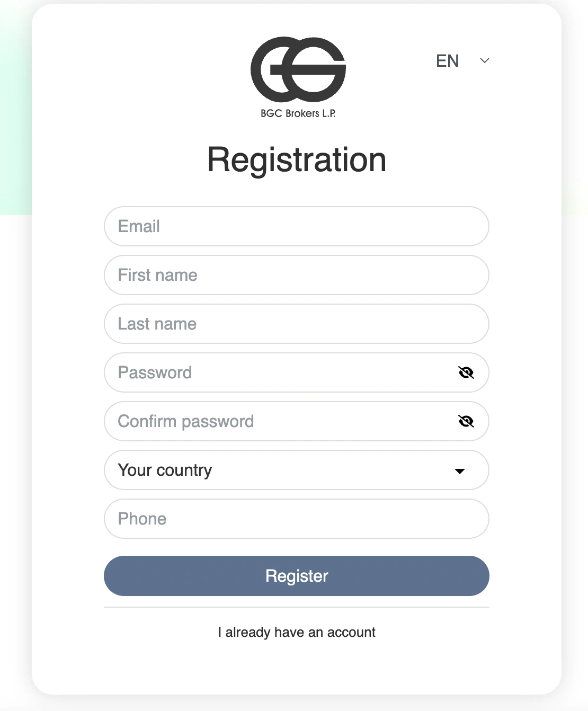Click the "Your country" label text
588x711 pixels.
click(x=165, y=470)
